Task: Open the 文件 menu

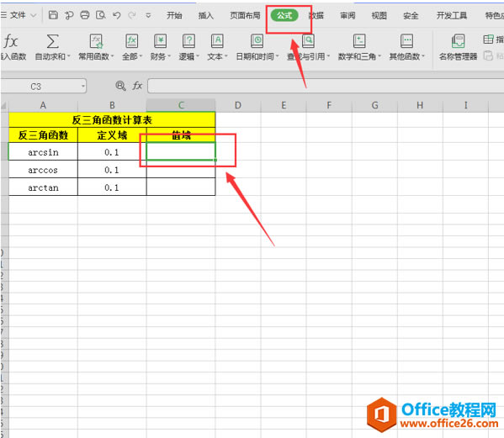Action: [18, 15]
